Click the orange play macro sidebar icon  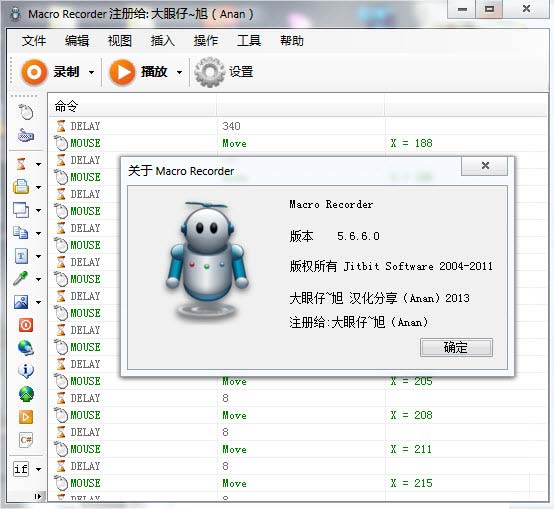click(x=26, y=417)
